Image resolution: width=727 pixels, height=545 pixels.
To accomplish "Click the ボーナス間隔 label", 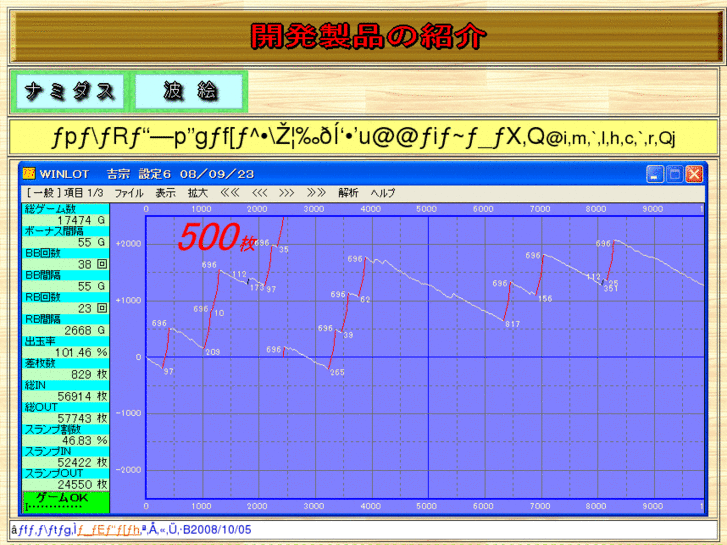I will point(54,231).
